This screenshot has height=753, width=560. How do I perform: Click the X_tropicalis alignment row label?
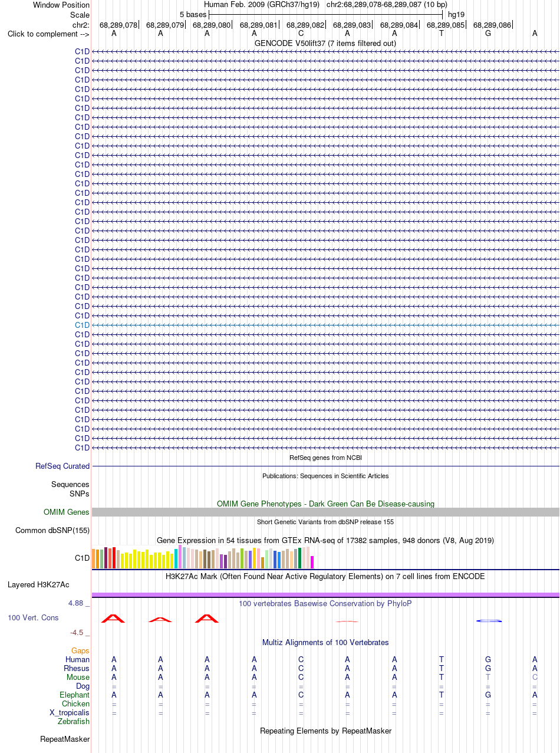tap(70, 712)
